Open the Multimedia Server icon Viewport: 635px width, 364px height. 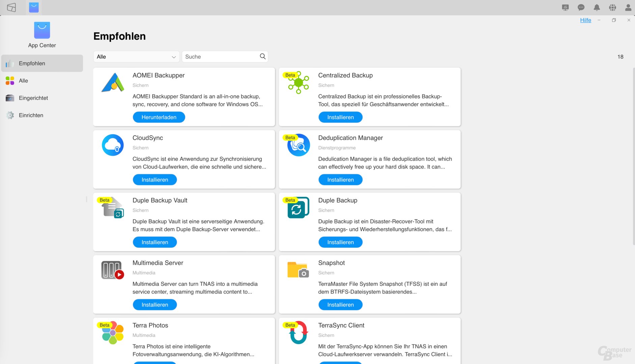pyautogui.click(x=113, y=270)
